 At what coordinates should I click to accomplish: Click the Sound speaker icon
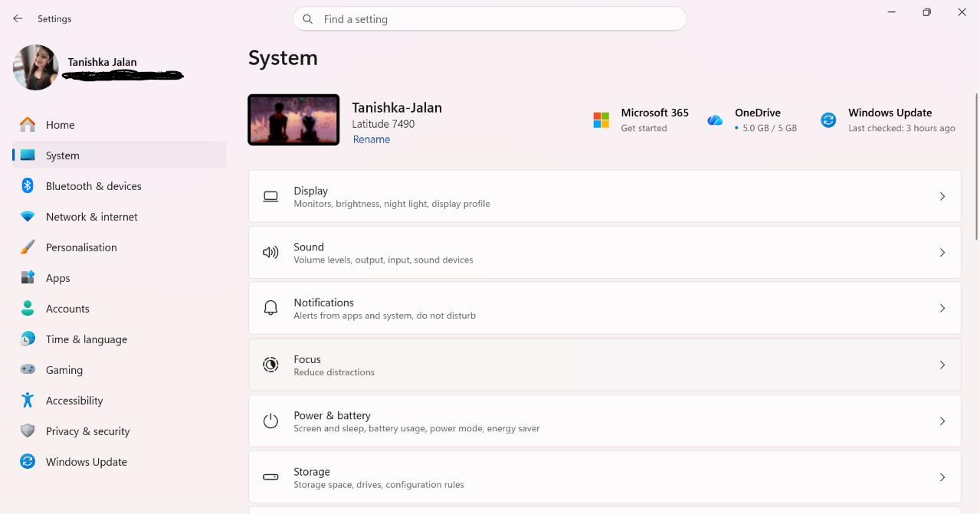pos(270,253)
